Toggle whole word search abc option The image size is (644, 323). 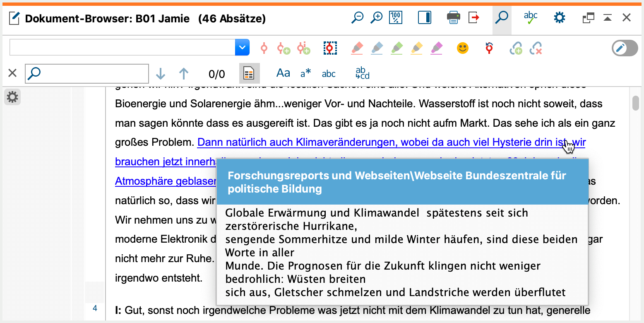click(329, 74)
